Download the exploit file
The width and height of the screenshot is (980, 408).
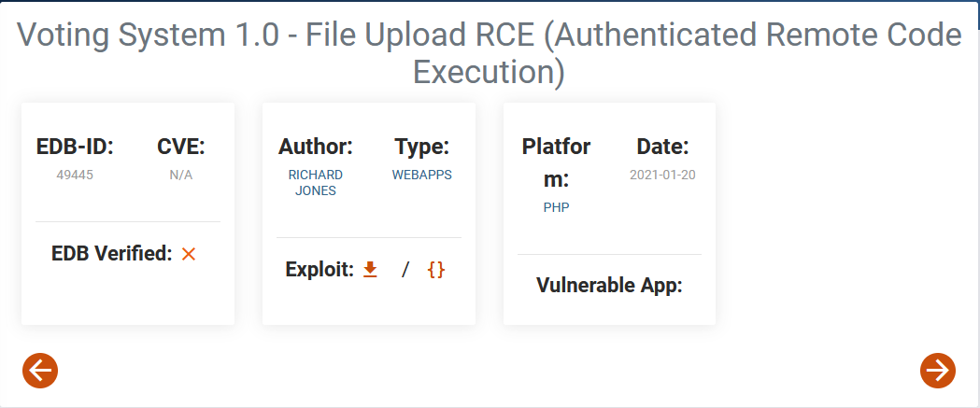click(x=371, y=270)
